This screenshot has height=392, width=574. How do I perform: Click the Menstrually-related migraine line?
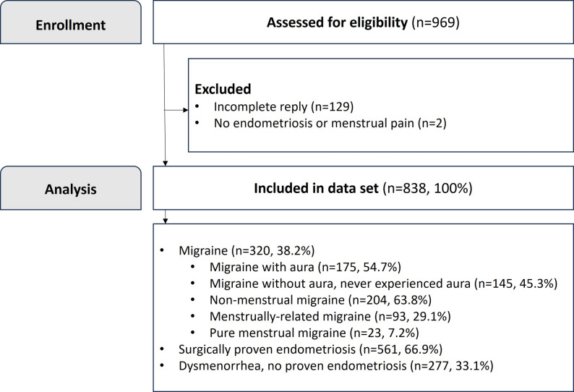pos(330,316)
